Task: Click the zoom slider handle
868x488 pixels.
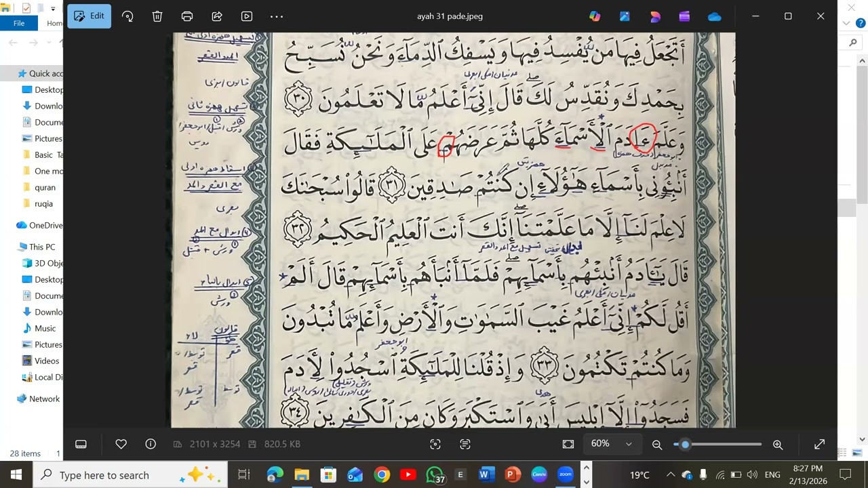Action: click(x=685, y=445)
